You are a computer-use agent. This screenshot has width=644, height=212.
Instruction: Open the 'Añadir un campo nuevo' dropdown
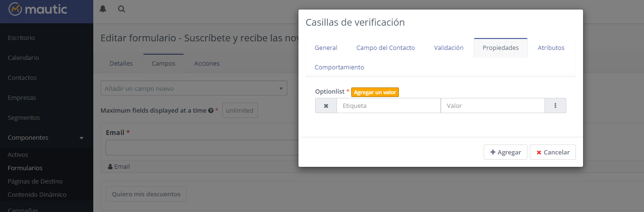[x=194, y=88]
